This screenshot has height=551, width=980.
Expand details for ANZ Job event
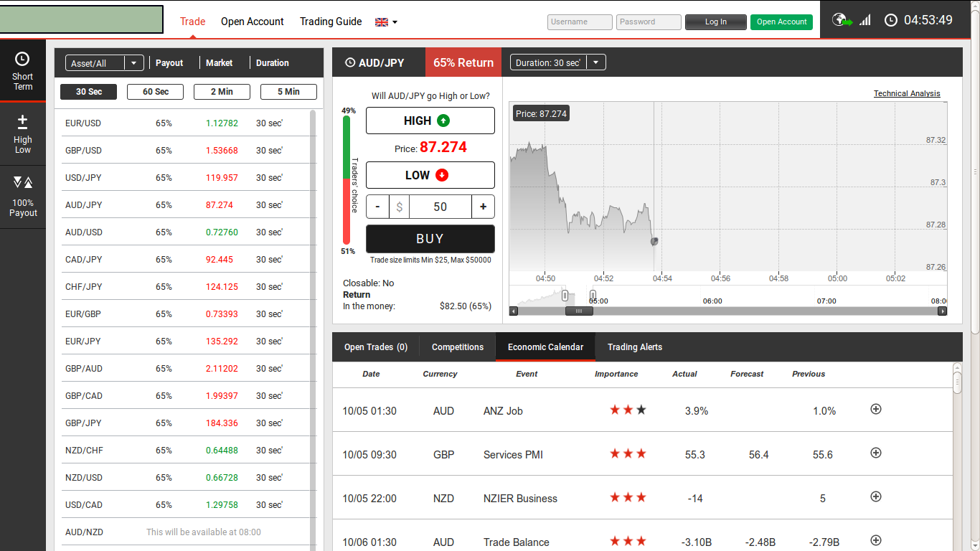875,409
